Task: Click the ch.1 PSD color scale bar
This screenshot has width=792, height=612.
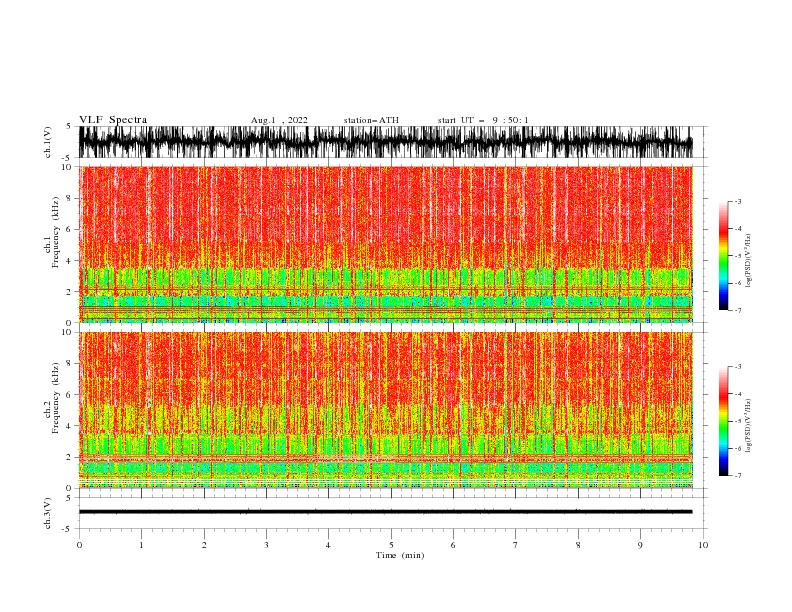Action: coord(723,256)
